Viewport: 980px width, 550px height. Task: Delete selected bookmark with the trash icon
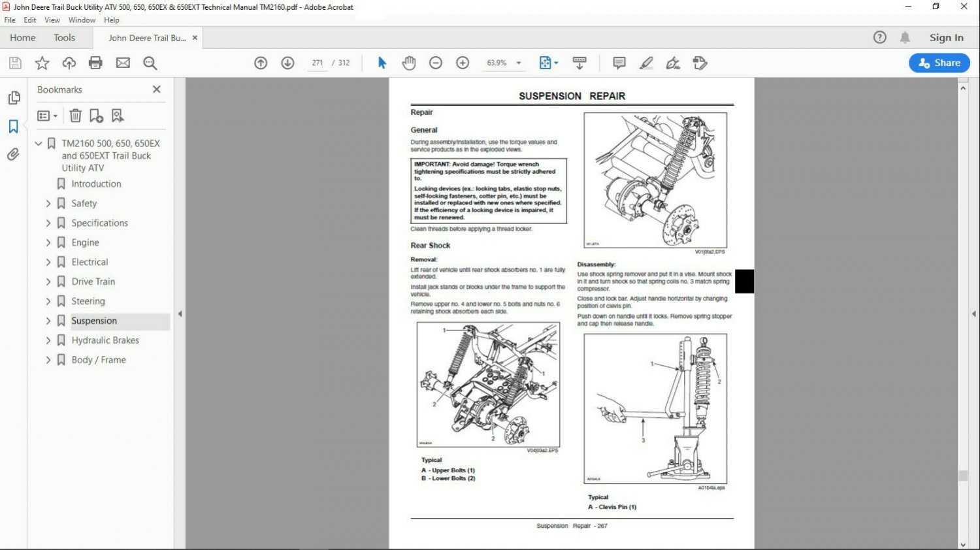tap(76, 116)
